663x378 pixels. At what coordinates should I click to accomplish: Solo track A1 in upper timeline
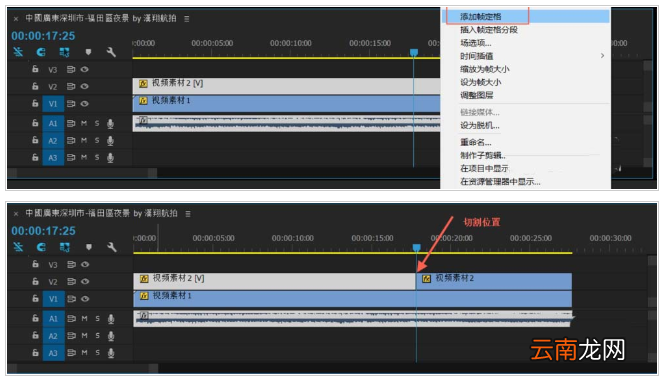[97, 123]
